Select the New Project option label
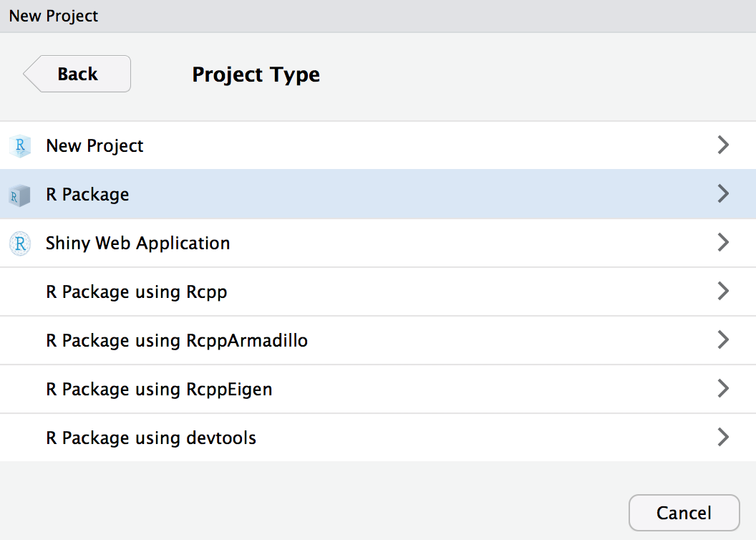Screen dimensions: 756x540 coord(94,146)
